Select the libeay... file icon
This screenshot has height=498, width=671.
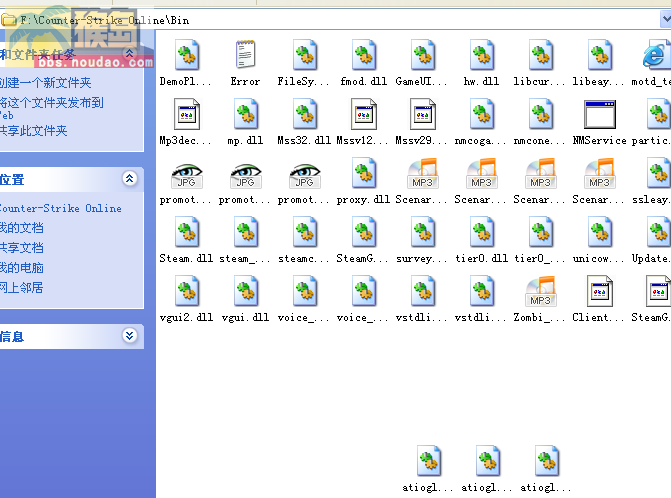[x=600, y=55]
